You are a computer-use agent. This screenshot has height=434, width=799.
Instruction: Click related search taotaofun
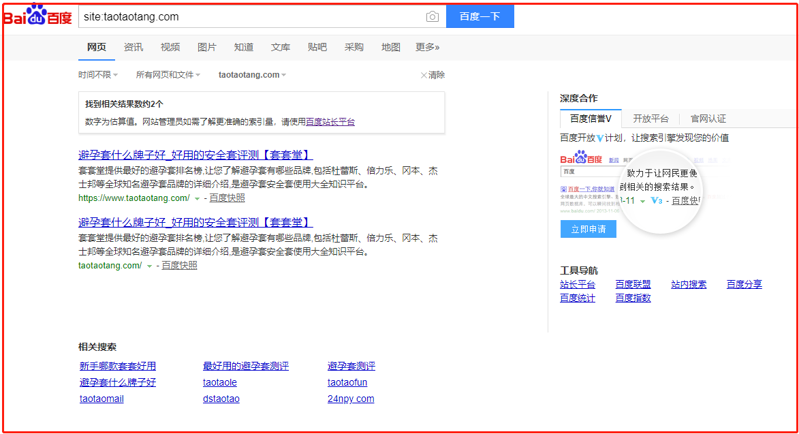[x=347, y=382]
